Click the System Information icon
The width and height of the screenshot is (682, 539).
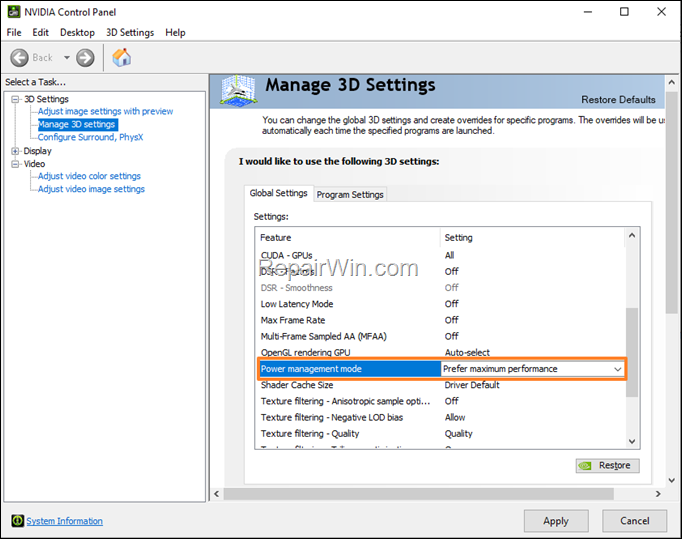pyautogui.click(x=18, y=520)
